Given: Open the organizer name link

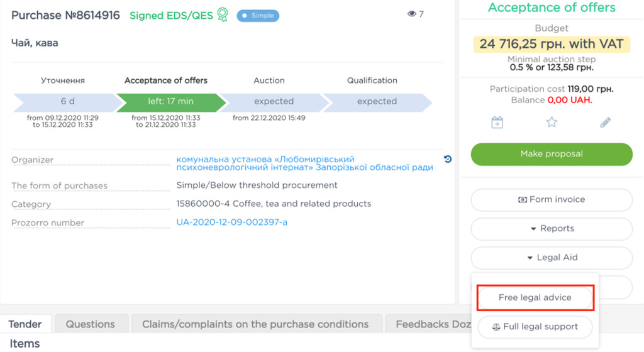Looking at the screenshot, I should 304,163.
